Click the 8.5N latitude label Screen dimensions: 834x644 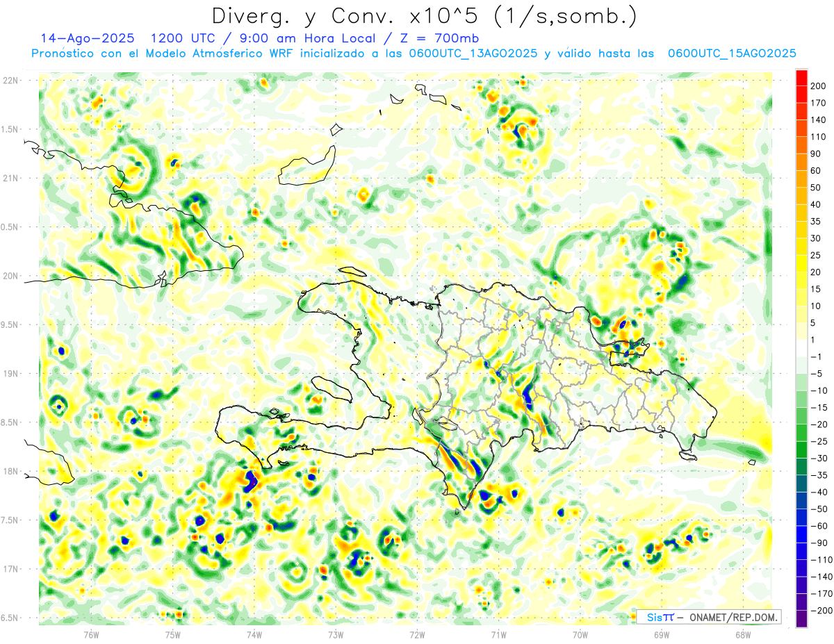10,422
